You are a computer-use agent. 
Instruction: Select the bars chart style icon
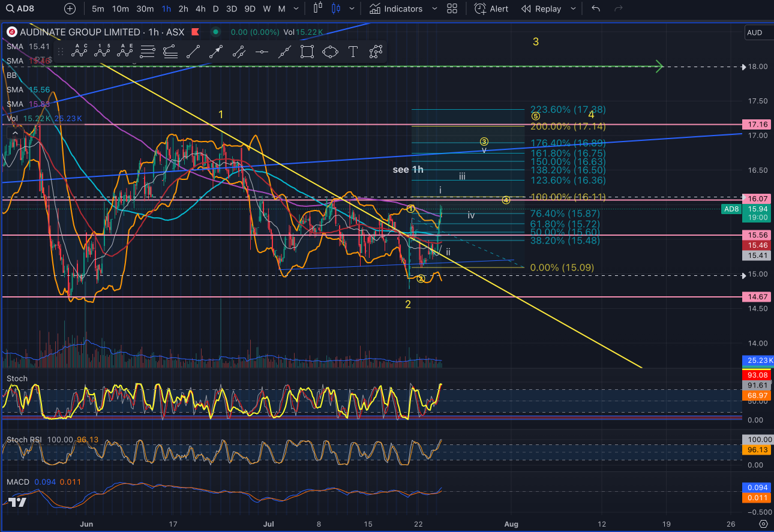318,9
